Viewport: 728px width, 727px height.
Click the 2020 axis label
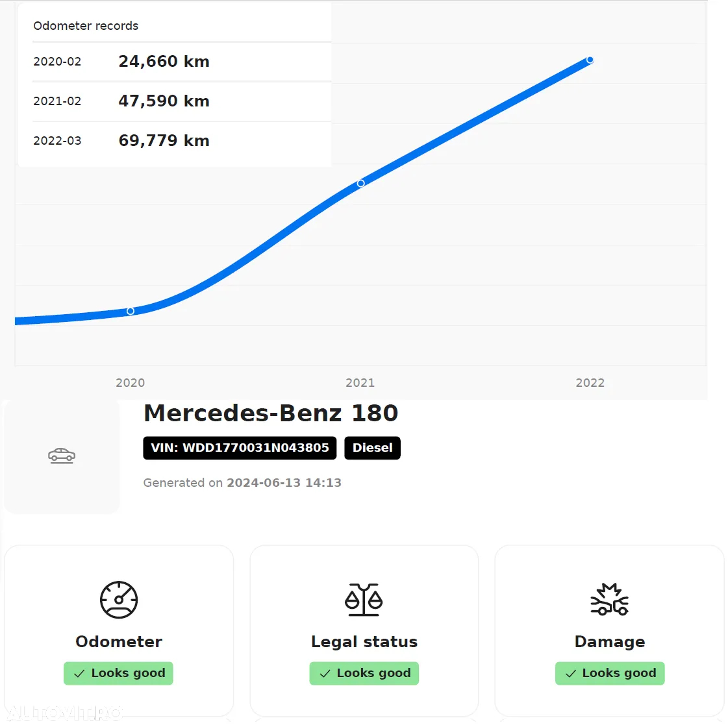(x=130, y=383)
